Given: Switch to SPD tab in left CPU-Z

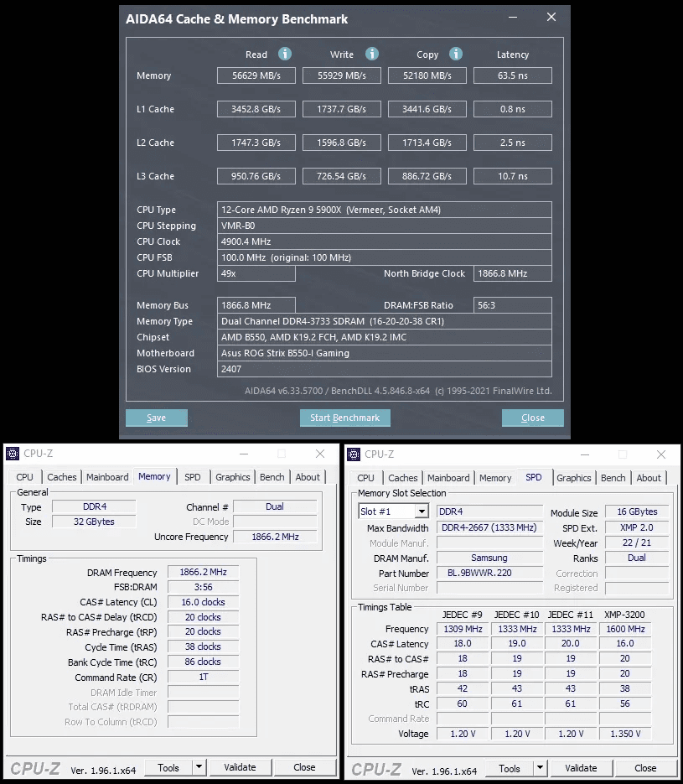Looking at the screenshot, I should click(x=193, y=477).
